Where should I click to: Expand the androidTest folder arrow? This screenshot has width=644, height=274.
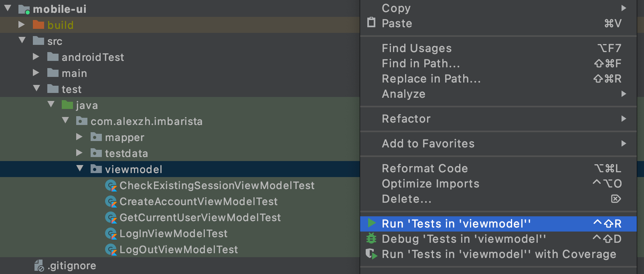[x=36, y=57]
